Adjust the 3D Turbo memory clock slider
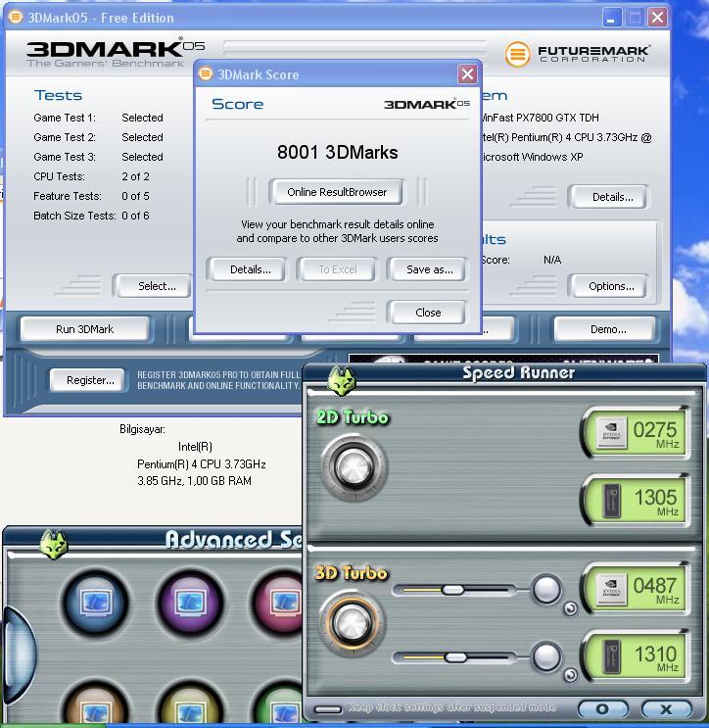This screenshot has height=728, width=709. [455, 657]
